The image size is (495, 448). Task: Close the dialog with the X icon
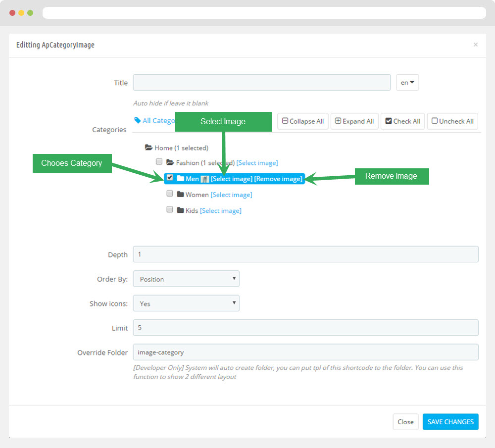[475, 45]
